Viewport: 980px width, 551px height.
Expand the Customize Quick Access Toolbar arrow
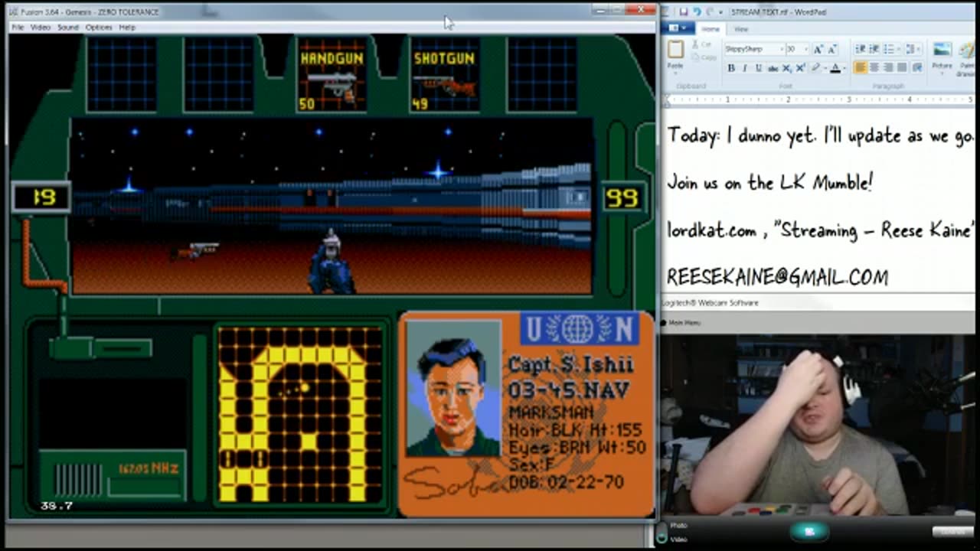pyautogui.click(x=720, y=12)
